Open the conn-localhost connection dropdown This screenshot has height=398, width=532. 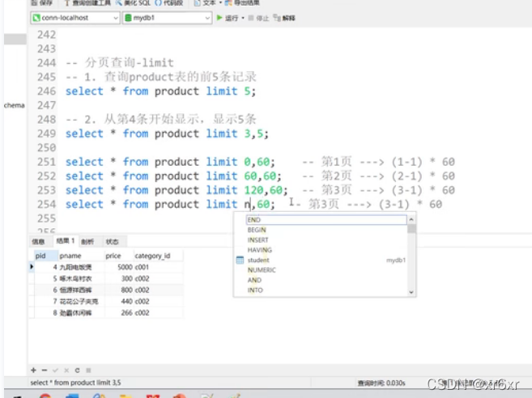[x=75, y=18]
